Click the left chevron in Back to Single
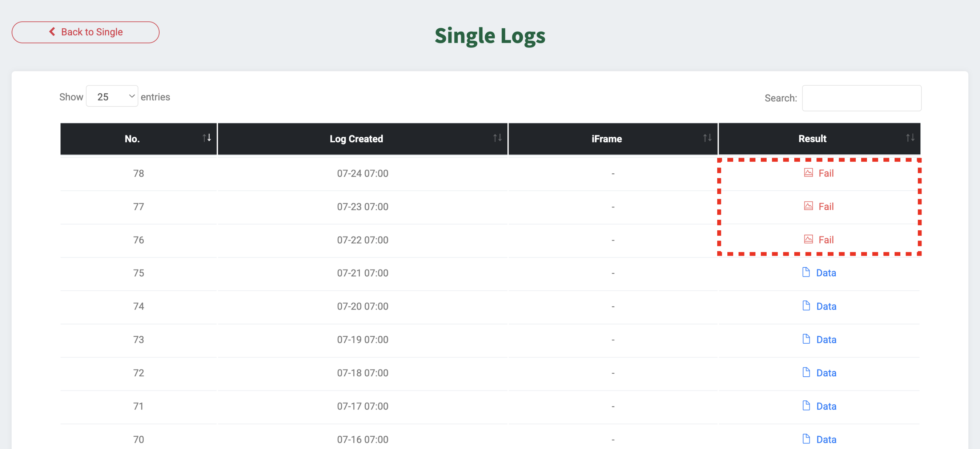Screen dimensions: 980x449 click(52, 32)
